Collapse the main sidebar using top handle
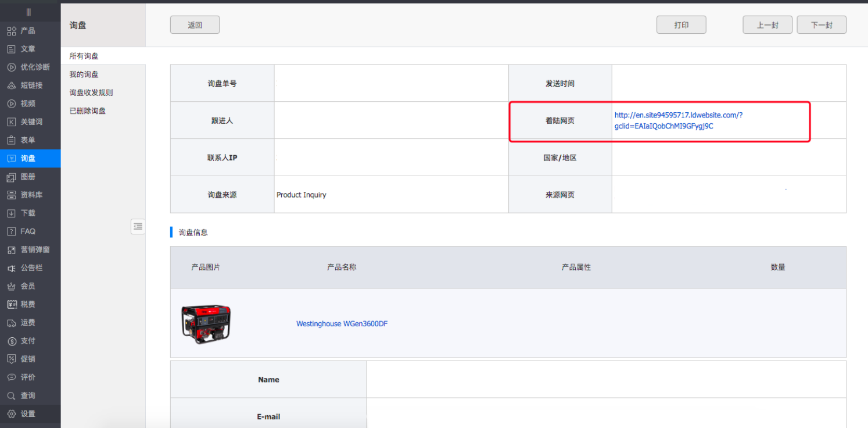This screenshot has width=868, height=428. (x=29, y=12)
